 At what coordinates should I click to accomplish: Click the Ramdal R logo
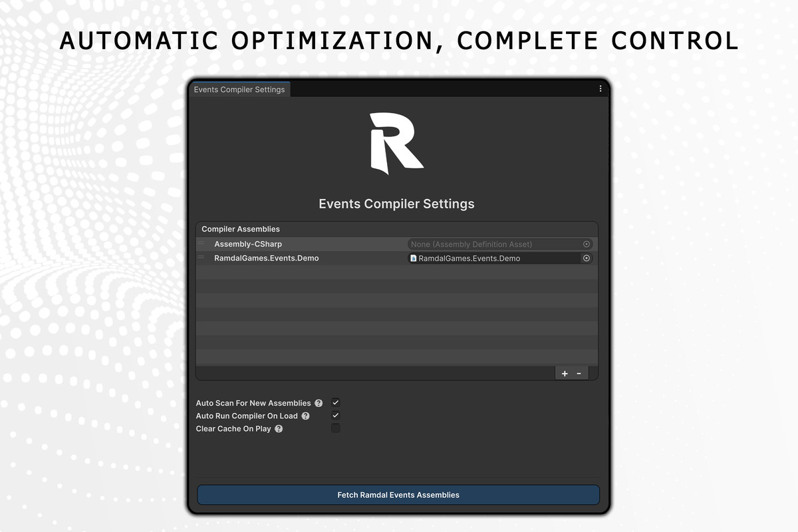click(x=396, y=144)
